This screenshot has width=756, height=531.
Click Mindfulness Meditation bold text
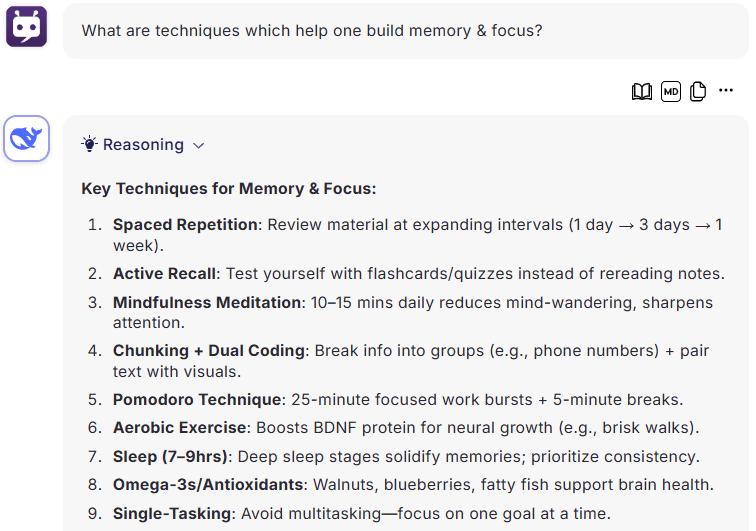(207, 302)
